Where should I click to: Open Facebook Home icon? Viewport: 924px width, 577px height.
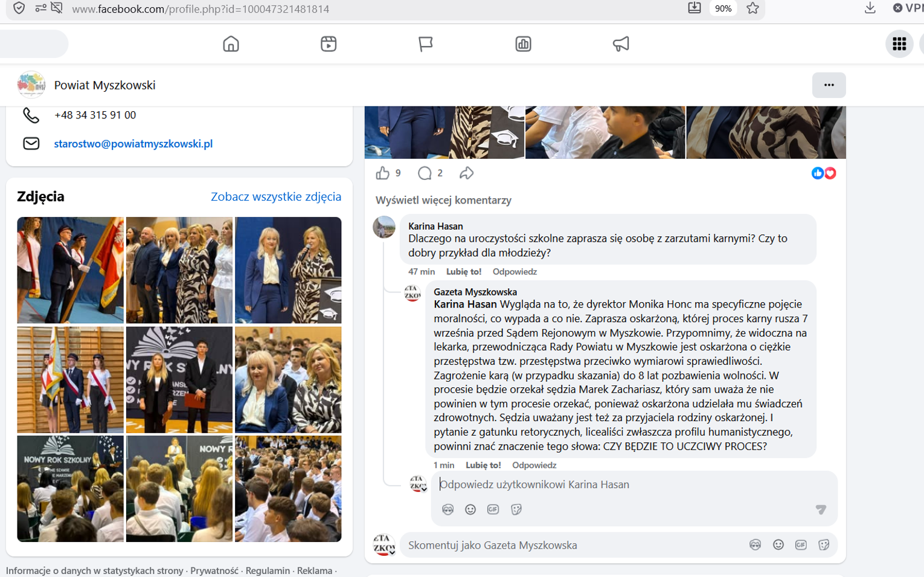coord(231,44)
